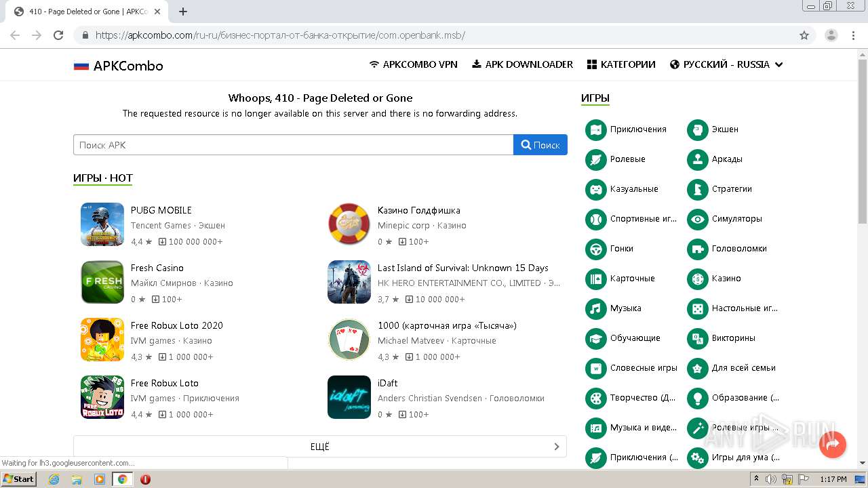Viewport: 868px width, 488px height.
Task: Click the Головоломки puzzle icon
Action: [698, 249]
